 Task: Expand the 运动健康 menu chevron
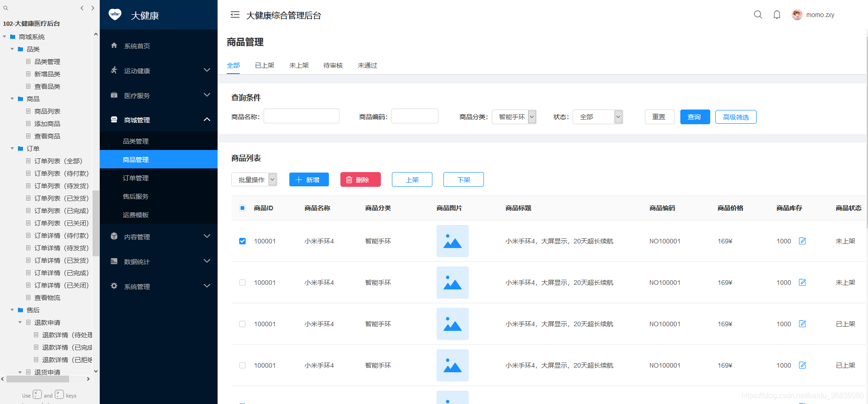(x=207, y=70)
